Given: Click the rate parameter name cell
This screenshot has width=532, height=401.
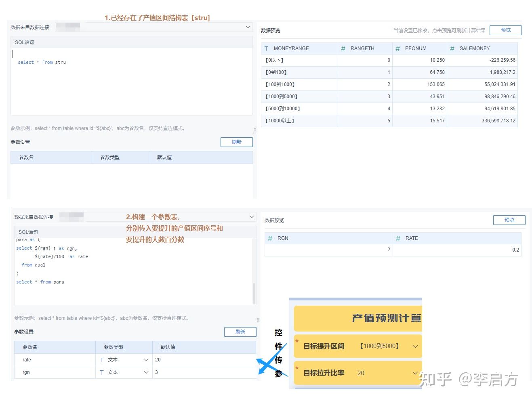Looking at the screenshot, I should tap(55, 360).
